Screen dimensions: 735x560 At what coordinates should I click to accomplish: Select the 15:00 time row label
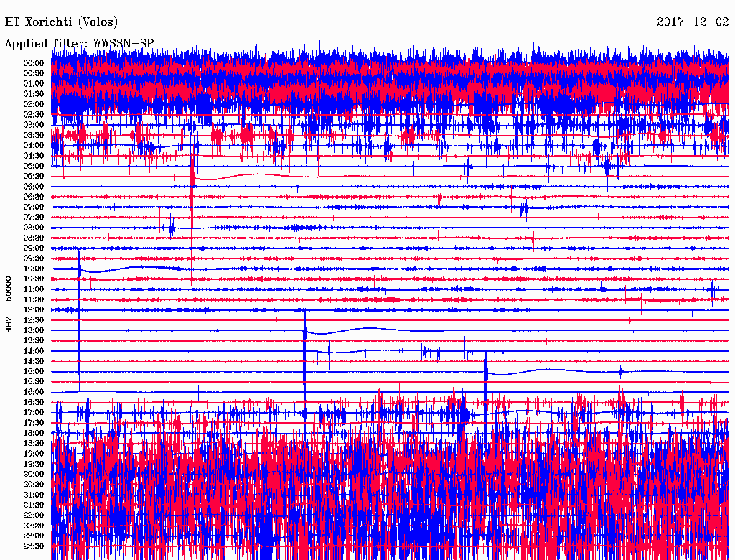34,371
